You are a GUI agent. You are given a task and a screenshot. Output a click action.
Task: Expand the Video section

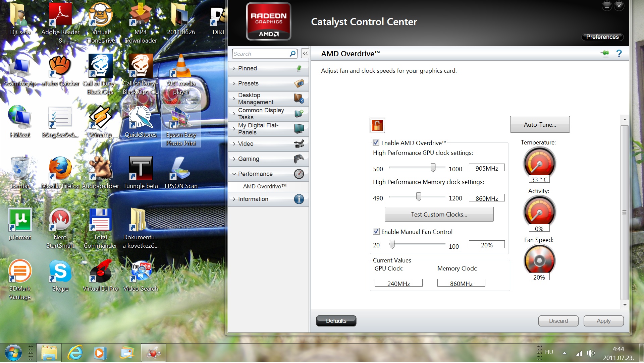coord(268,144)
